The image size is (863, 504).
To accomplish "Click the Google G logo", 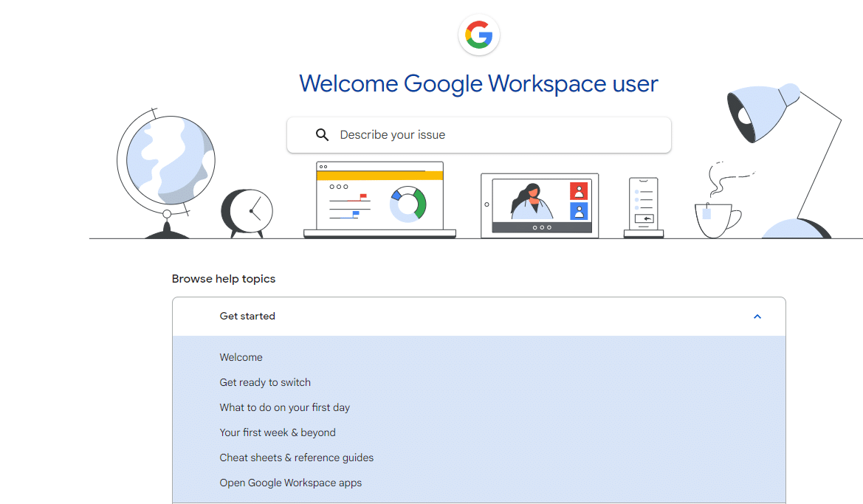I will pos(479,35).
